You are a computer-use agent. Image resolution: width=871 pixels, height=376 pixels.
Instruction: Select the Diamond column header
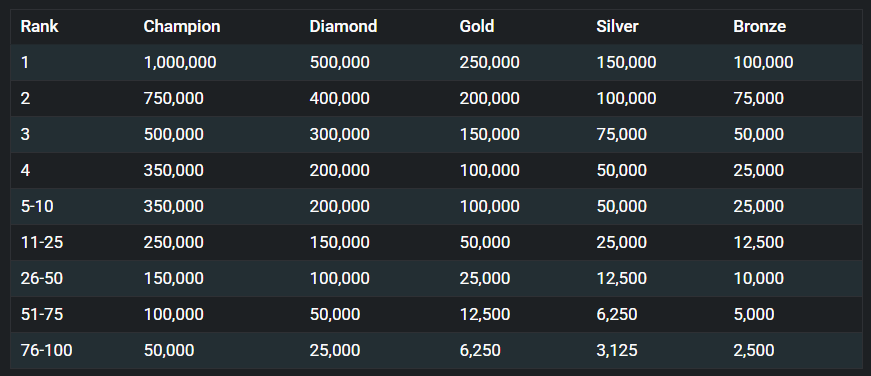(343, 26)
